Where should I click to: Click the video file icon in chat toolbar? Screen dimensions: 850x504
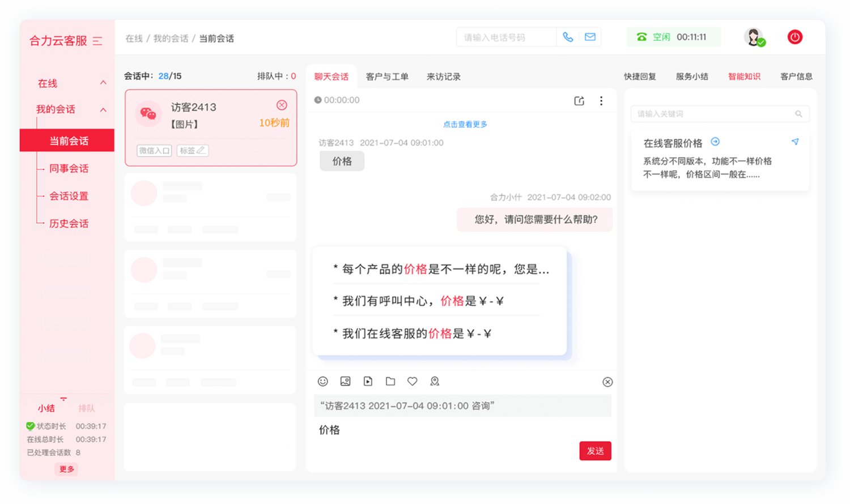click(x=368, y=381)
